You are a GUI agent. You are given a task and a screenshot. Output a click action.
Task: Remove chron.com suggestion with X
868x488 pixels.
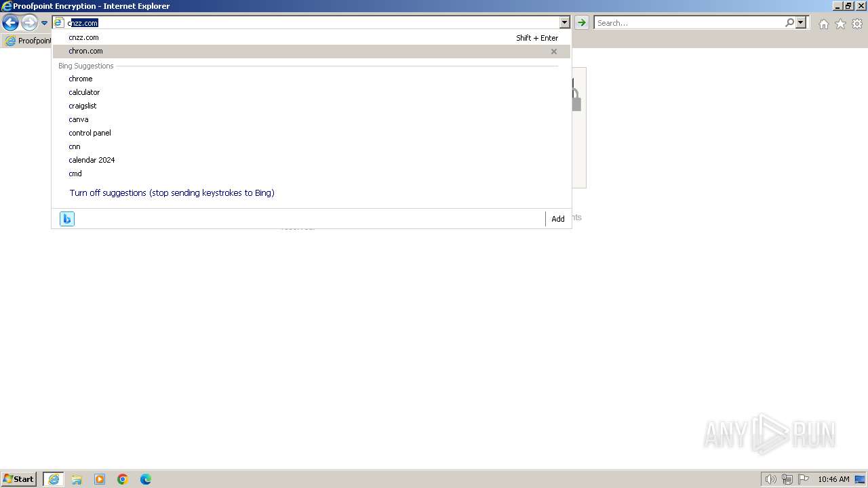554,52
